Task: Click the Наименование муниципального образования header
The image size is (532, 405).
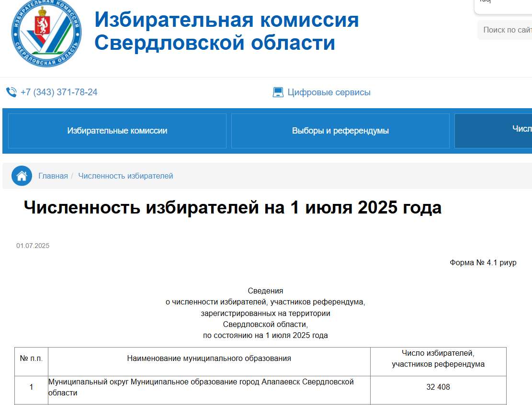Action: (209, 361)
